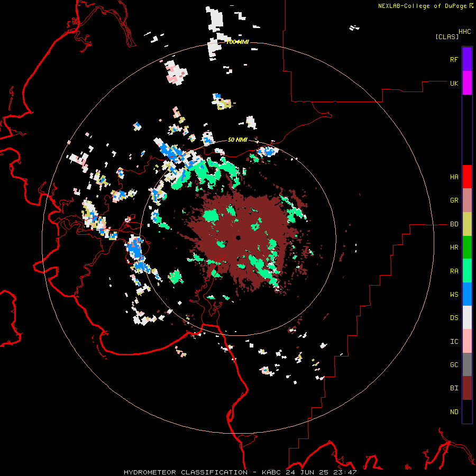476x476 pixels.
Task: Click the 'HR' legend label
Action: (x=454, y=248)
